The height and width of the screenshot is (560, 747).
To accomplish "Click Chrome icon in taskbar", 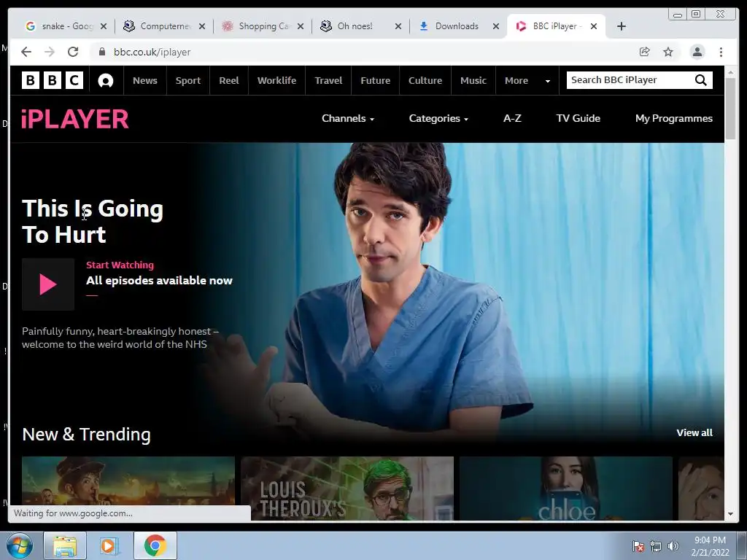I will coord(155,545).
